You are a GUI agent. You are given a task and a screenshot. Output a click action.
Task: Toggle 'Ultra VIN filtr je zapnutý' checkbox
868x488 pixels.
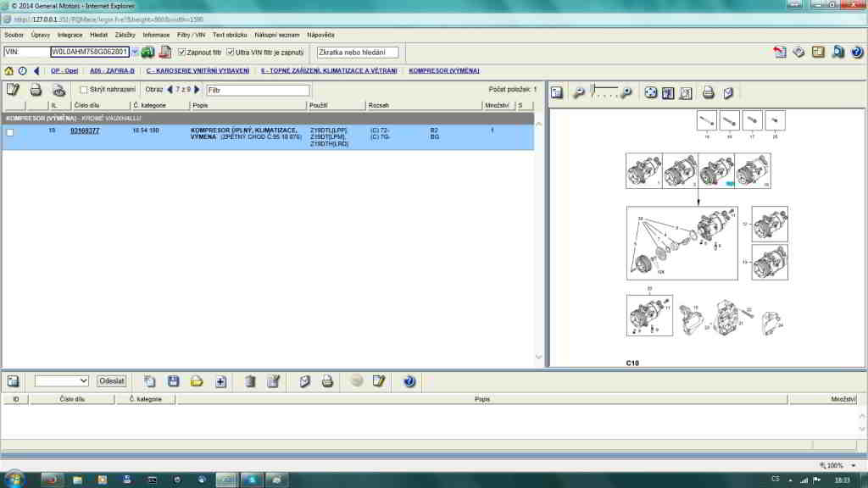[x=230, y=53]
